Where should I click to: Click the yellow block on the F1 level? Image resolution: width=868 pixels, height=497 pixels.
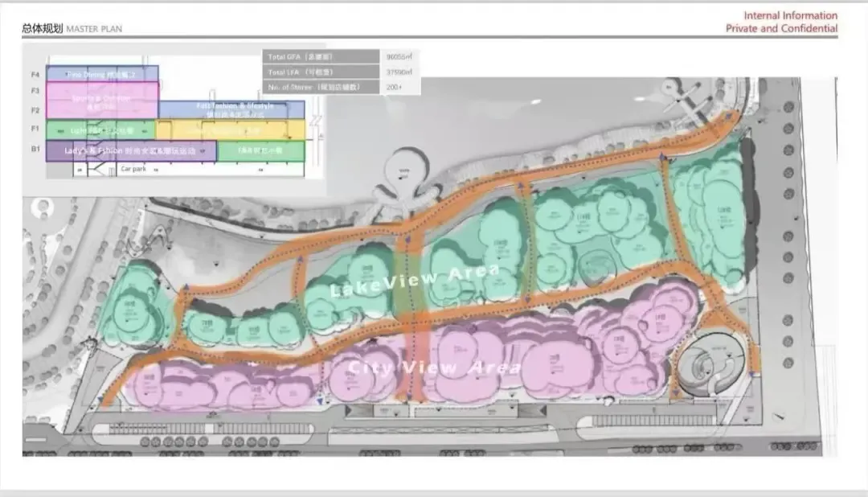231,129
